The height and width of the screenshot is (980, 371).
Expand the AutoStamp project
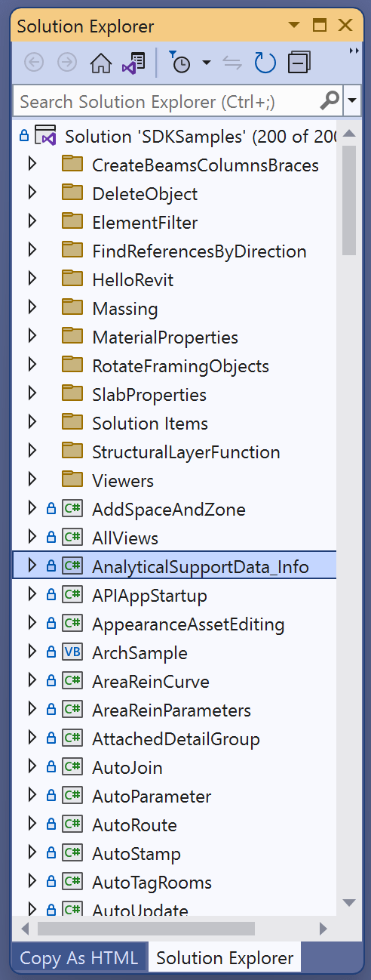coord(32,854)
